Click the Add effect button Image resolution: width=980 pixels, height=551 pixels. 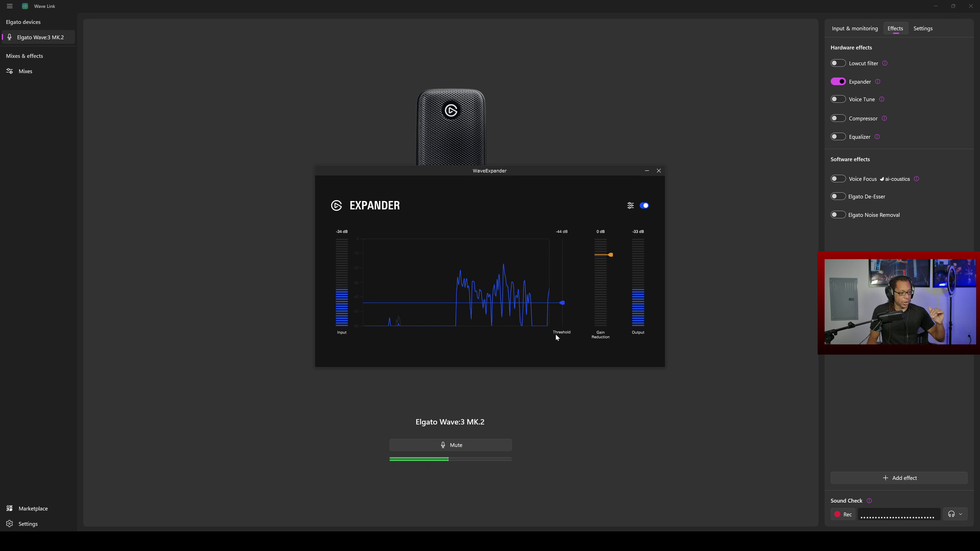(x=899, y=478)
